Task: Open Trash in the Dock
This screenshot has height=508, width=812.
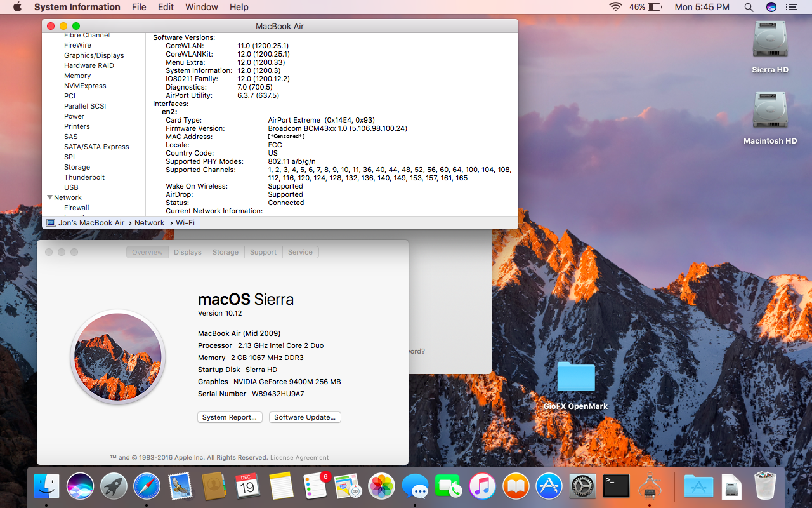Action: pyautogui.click(x=766, y=487)
